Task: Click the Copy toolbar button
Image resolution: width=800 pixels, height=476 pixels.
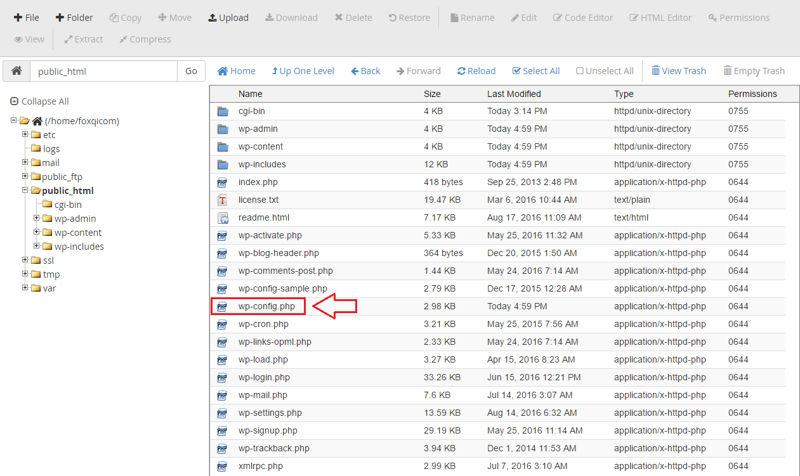Action: [x=126, y=17]
